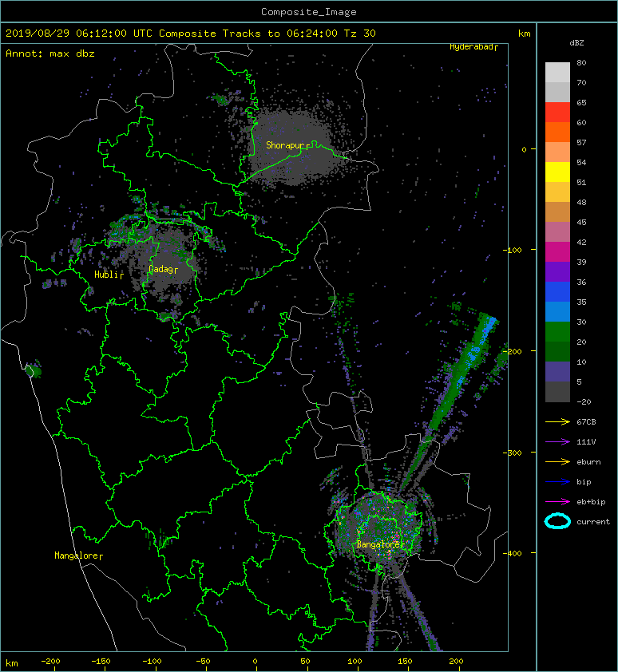Click the -50 x-axis tick label

(203, 662)
